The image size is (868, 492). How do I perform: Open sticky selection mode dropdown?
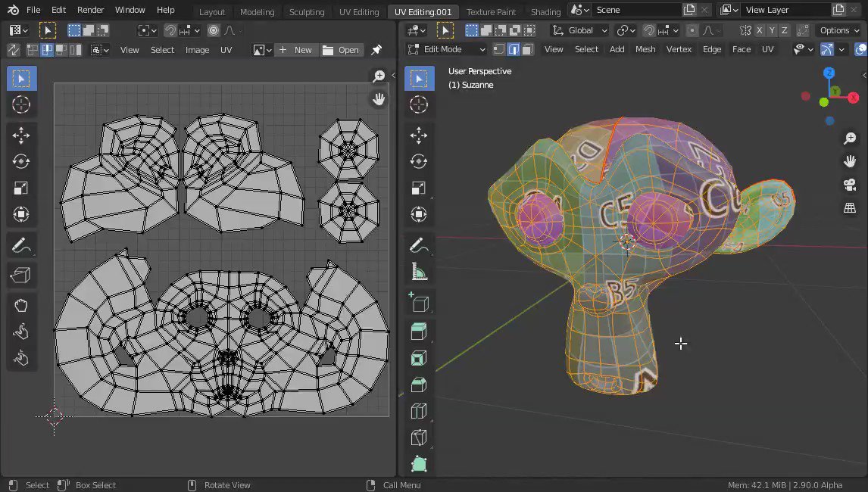click(x=100, y=50)
